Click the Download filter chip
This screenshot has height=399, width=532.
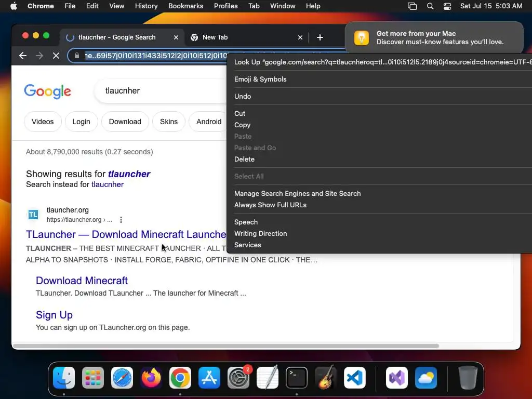[125, 122]
